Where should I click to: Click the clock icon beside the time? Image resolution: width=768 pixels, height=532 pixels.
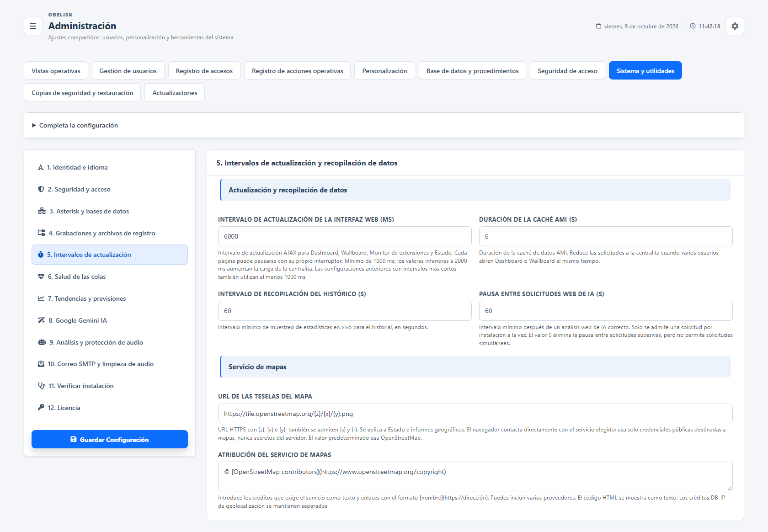[693, 26]
